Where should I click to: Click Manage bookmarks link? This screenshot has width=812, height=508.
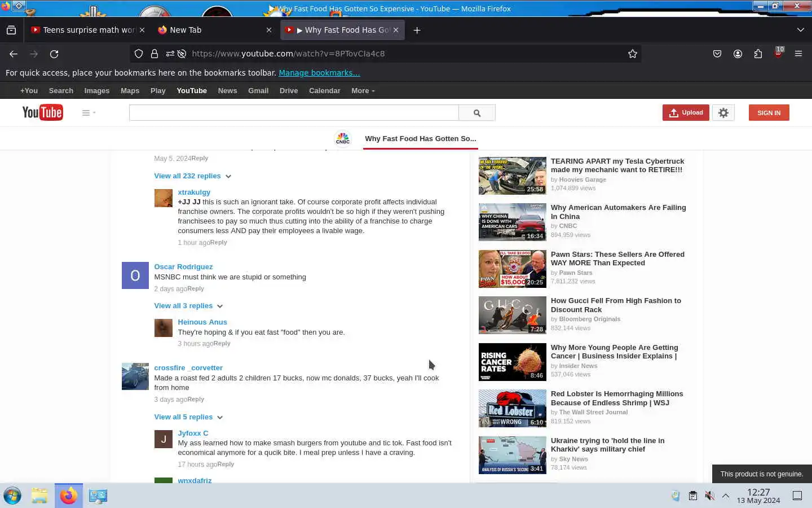tap(319, 73)
